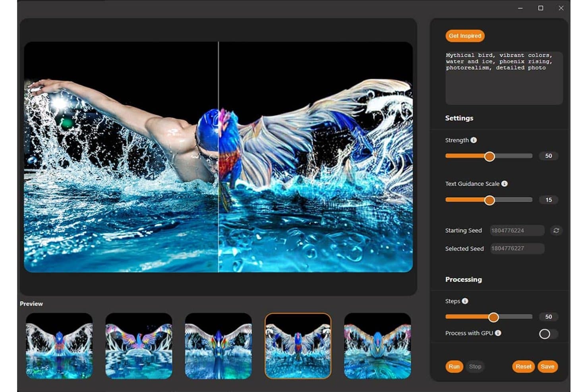Save the generated image
The height and width of the screenshot is (392, 588).
[x=547, y=367]
